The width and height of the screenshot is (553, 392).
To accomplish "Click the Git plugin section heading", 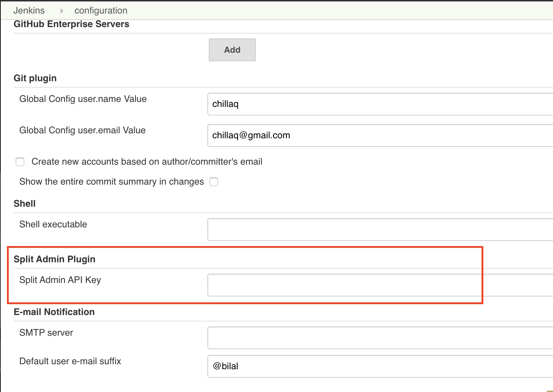I will coord(35,78).
